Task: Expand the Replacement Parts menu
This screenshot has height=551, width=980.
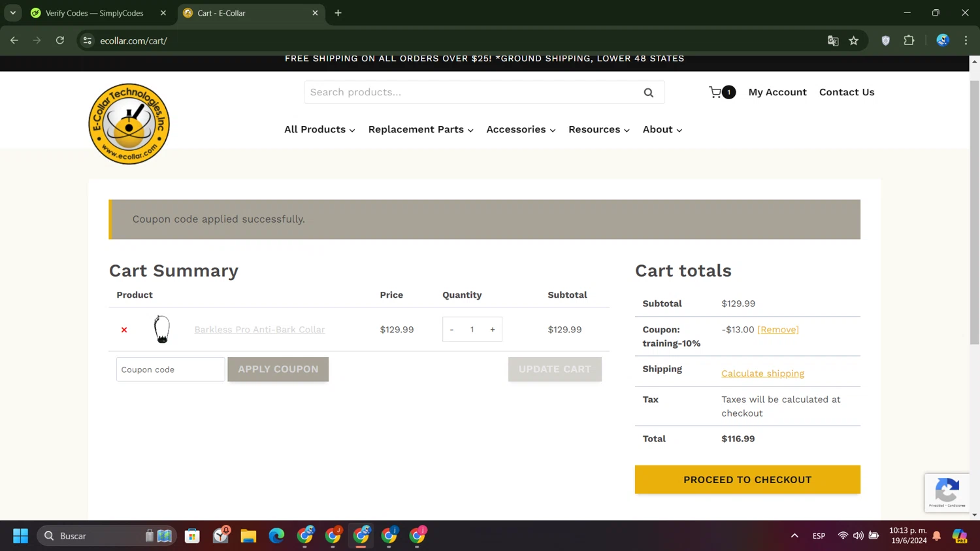Action: click(x=421, y=129)
